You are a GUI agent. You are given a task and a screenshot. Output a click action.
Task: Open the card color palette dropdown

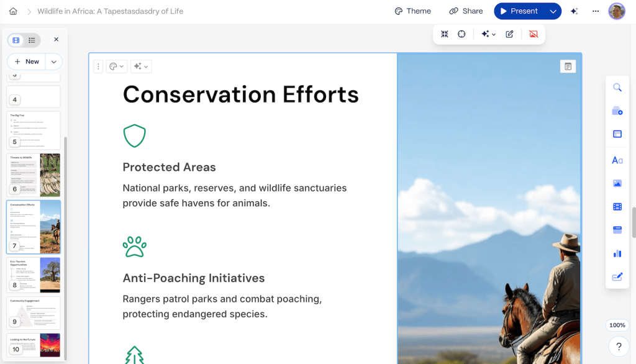point(116,66)
